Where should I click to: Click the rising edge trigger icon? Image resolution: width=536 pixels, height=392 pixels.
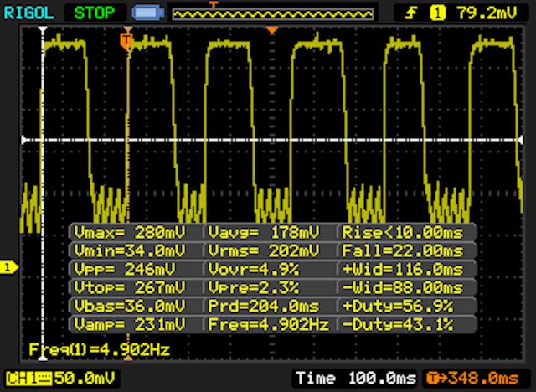point(411,13)
